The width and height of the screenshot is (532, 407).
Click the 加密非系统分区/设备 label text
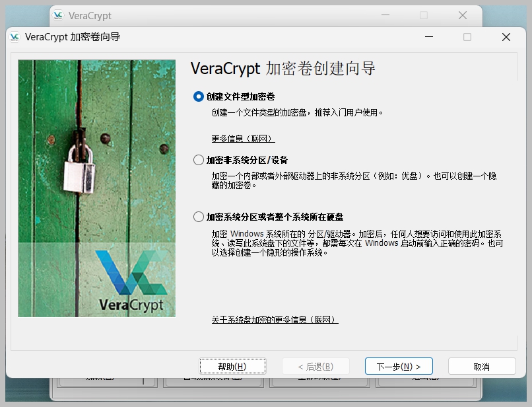(x=247, y=160)
